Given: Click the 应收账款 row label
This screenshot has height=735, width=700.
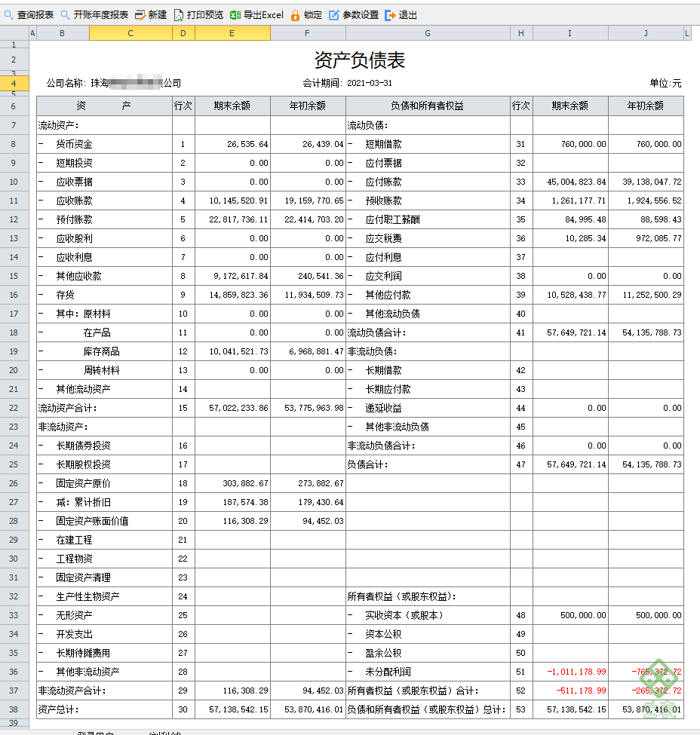Looking at the screenshot, I should 74,201.
